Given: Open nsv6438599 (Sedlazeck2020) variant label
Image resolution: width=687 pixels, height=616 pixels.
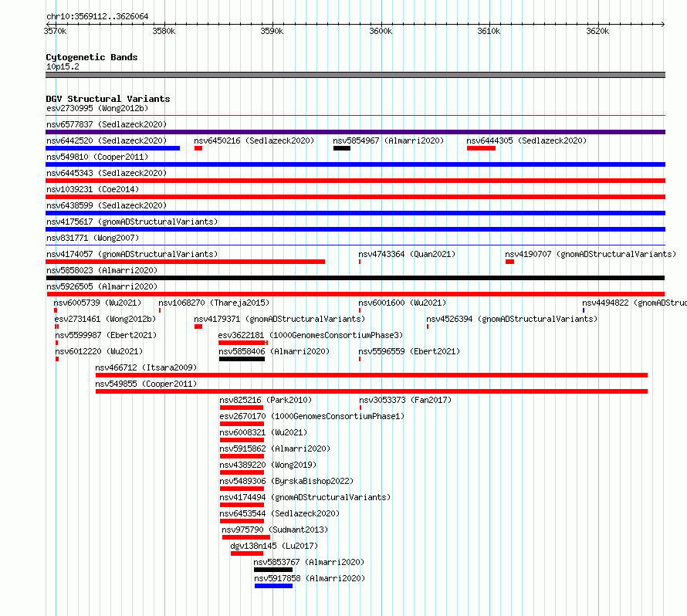Looking at the screenshot, I should tap(107, 205).
